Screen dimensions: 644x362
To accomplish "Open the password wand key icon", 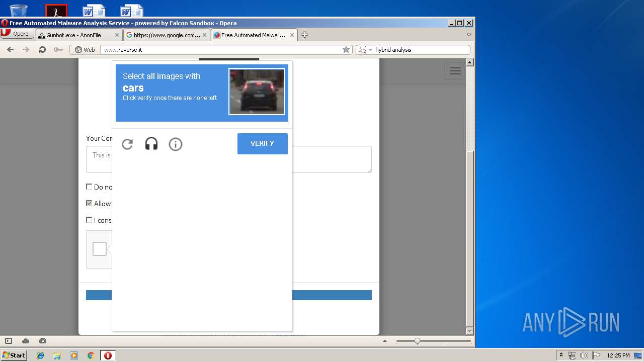I will 58,50.
